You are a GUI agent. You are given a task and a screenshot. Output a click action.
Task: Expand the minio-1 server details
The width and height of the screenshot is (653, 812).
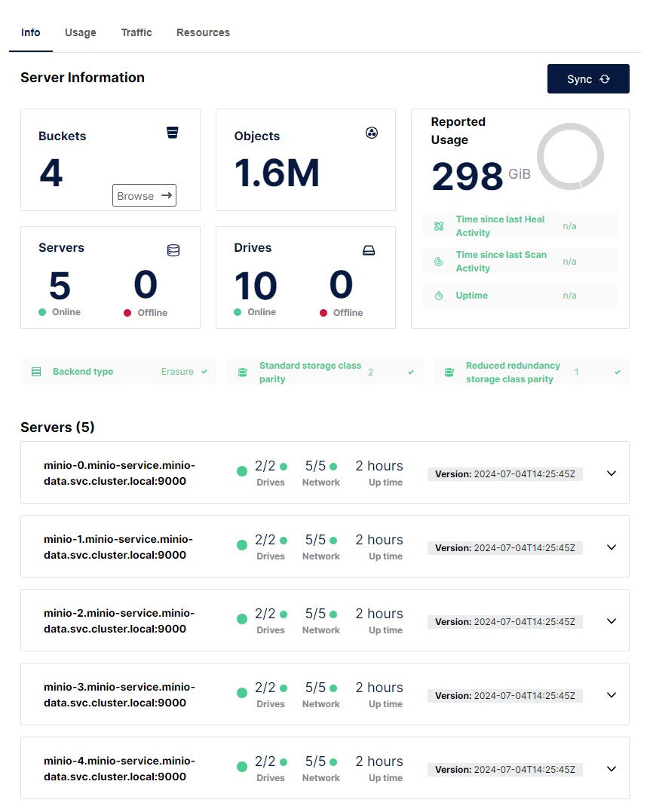pyautogui.click(x=612, y=547)
